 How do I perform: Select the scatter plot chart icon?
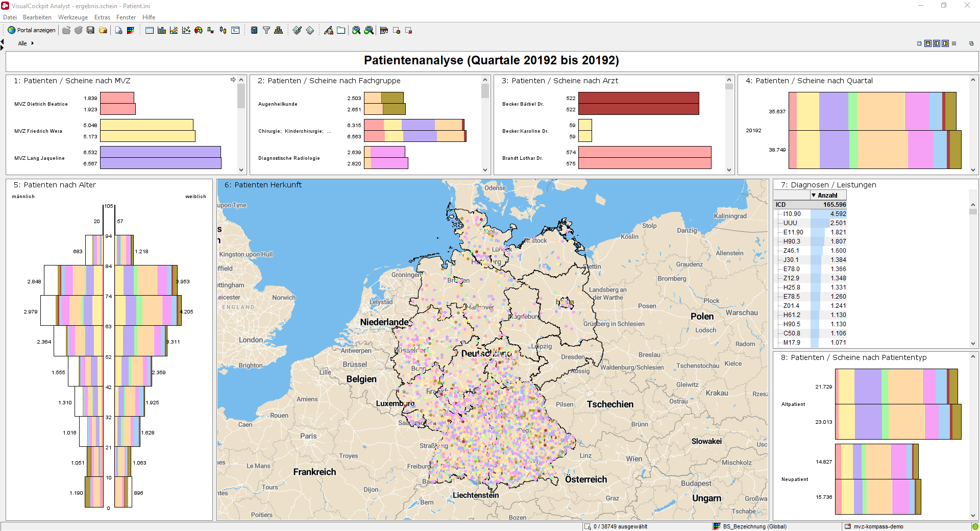pos(186,31)
